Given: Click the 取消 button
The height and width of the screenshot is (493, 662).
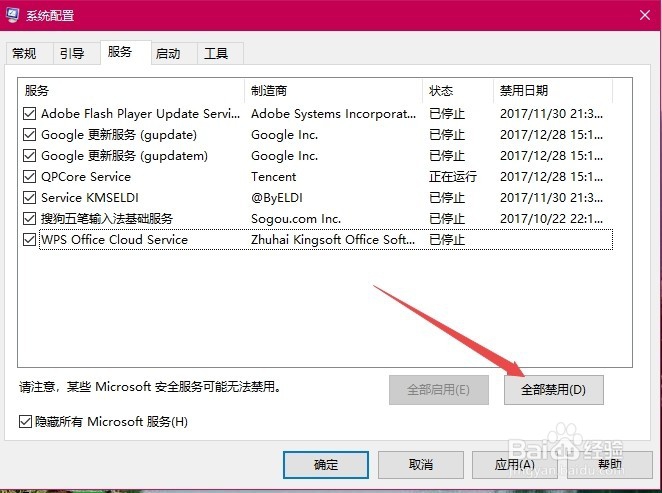Looking at the screenshot, I should click(421, 465).
